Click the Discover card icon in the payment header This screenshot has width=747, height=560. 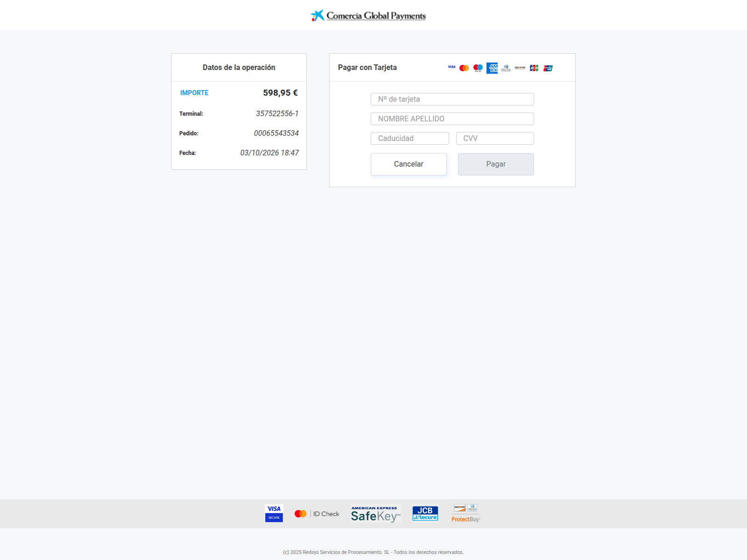pos(520,68)
